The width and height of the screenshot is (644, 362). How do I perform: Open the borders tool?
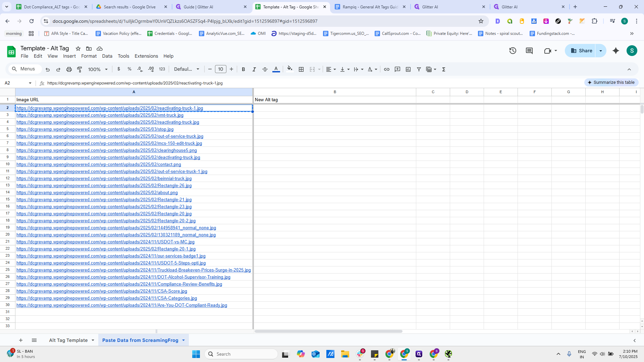301,69
